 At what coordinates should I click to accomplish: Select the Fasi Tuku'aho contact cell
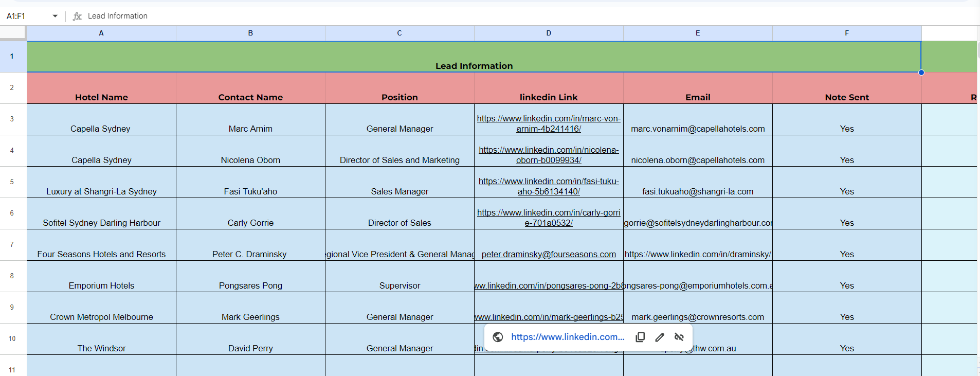click(250, 182)
